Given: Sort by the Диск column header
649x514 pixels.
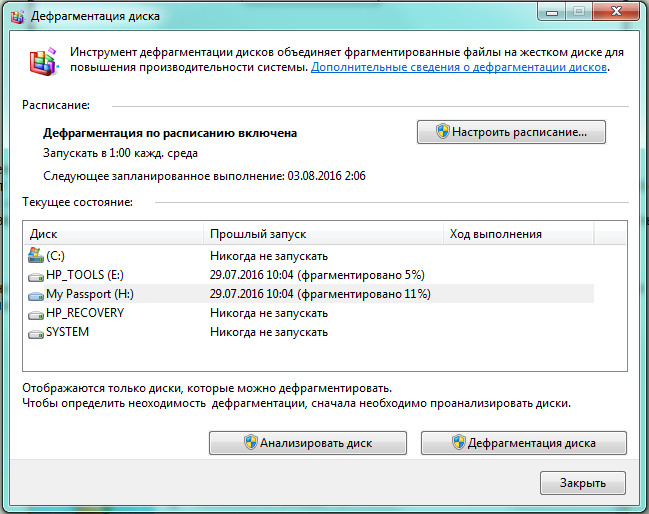Looking at the screenshot, I should click(113, 234).
